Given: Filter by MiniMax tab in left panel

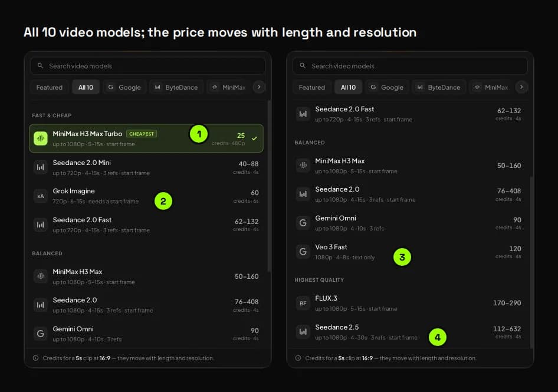Looking at the screenshot, I should tap(228, 87).
